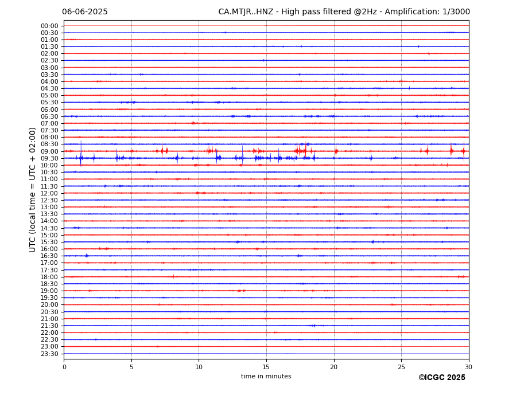Click the 15:30 time row label

click(x=49, y=242)
